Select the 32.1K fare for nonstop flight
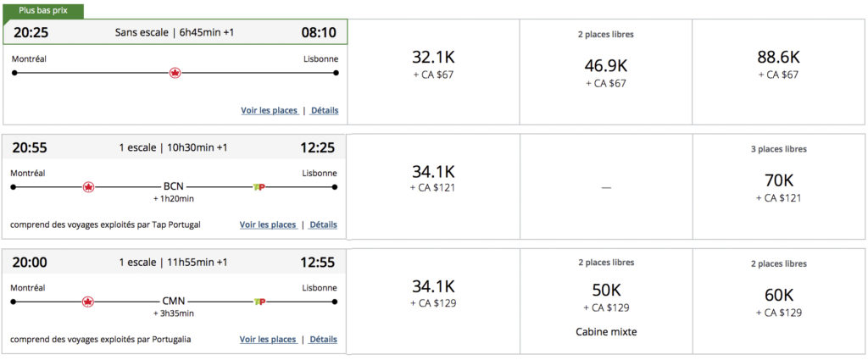 point(432,64)
